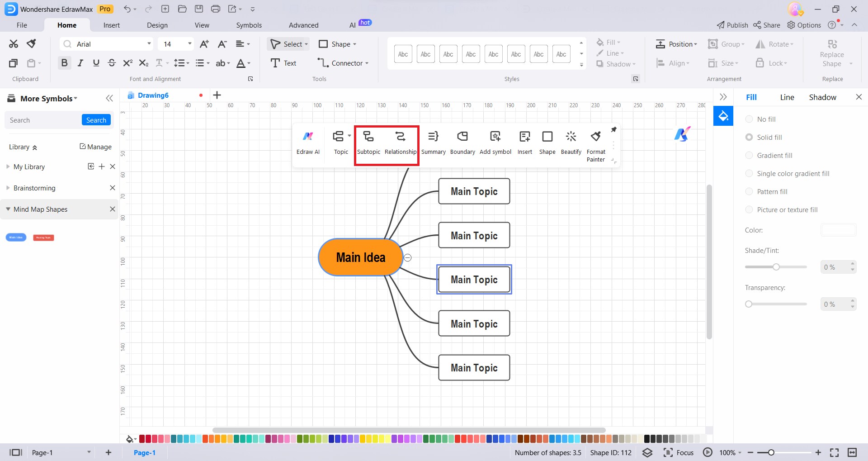
Task: Open the Layers icon in status bar
Action: pos(647,452)
